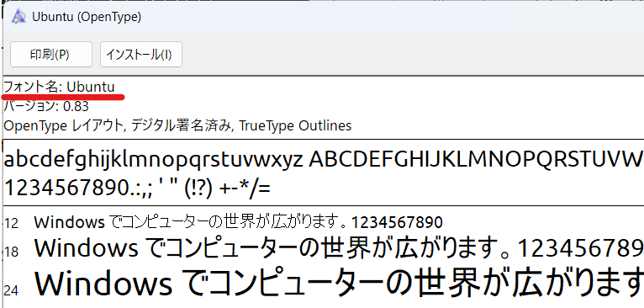
Task: Click the 18-point Windows sample sentence
Action: click(339, 248)
